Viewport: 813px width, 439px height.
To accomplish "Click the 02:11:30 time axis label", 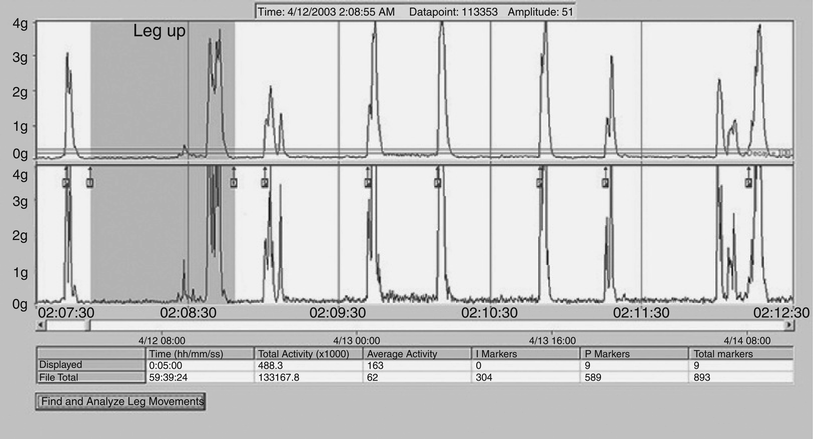I will point(641,313).
